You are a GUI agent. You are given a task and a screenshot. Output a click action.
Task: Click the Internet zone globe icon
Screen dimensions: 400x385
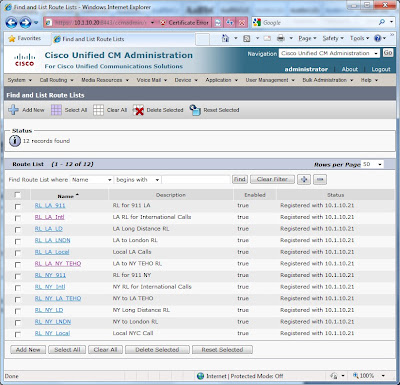click(x=200, y=376)
